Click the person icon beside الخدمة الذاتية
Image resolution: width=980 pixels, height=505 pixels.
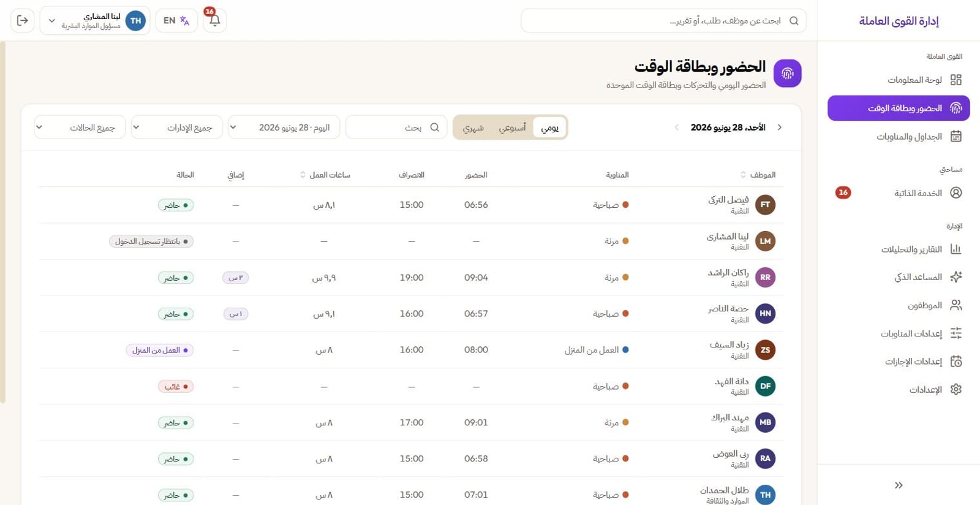coord(956,192)
